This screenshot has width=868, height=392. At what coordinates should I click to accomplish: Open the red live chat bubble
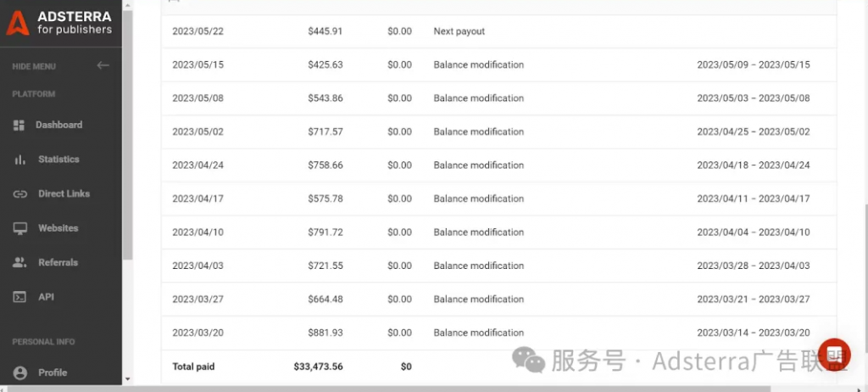(834, 355)
